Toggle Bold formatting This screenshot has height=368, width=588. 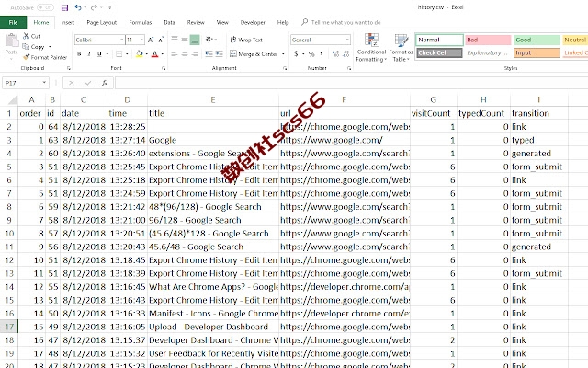click(x=79, y=54)
